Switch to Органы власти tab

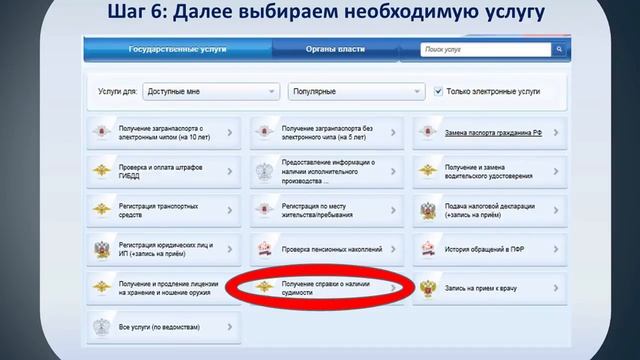pyautogui.click(x=335, y=49)
